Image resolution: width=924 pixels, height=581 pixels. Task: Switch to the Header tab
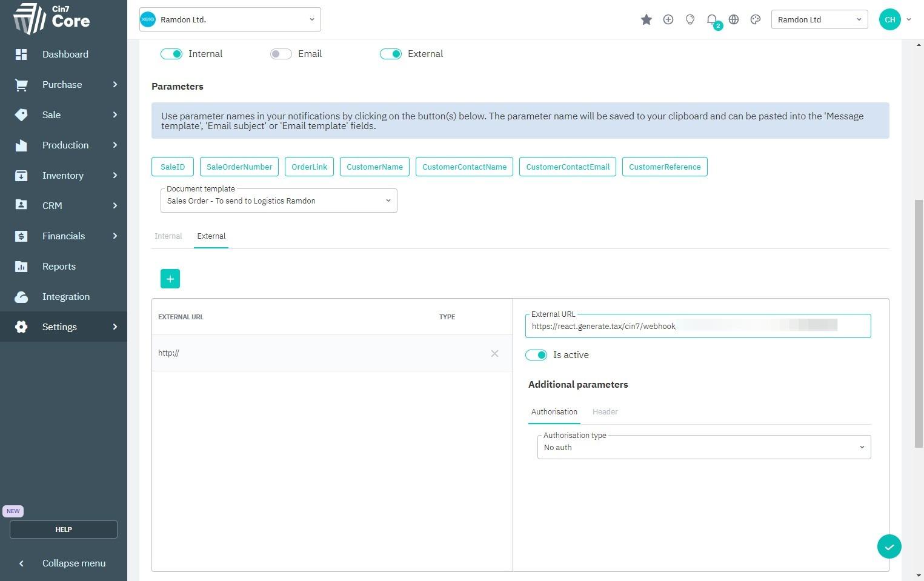[x=605, y=412]
